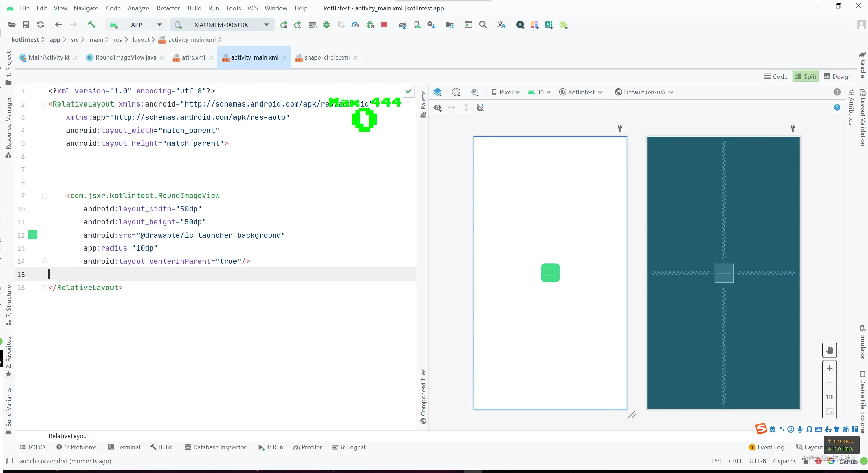This screenshot has width=868, height=473.
Task: Switch to the Code view tab
Action: tap(776, 76)
